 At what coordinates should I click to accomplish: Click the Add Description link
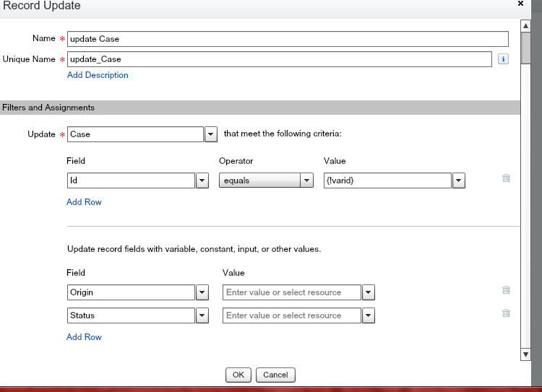click(98, 75)
